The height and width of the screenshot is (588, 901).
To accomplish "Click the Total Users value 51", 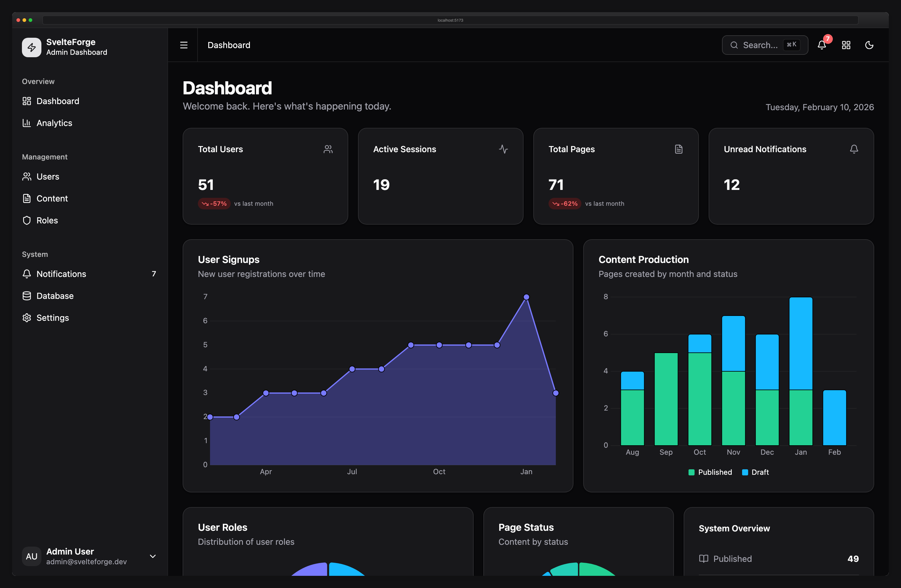I will coord(206,185).
